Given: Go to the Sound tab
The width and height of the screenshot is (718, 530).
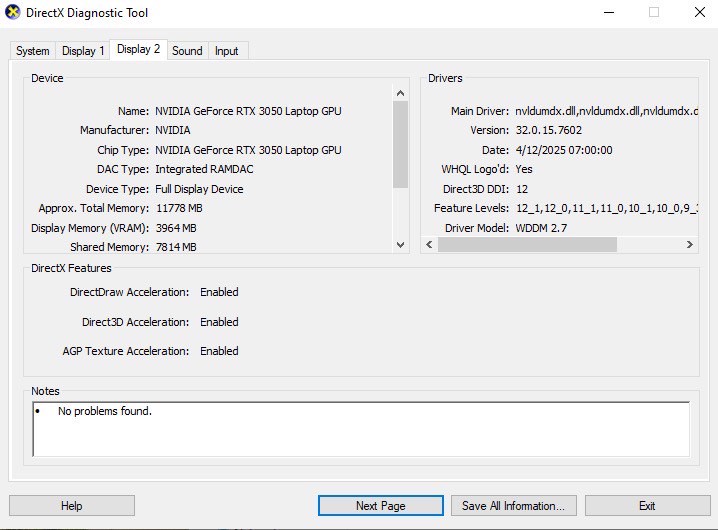Looking at the screenshot, I should [187, 51].
